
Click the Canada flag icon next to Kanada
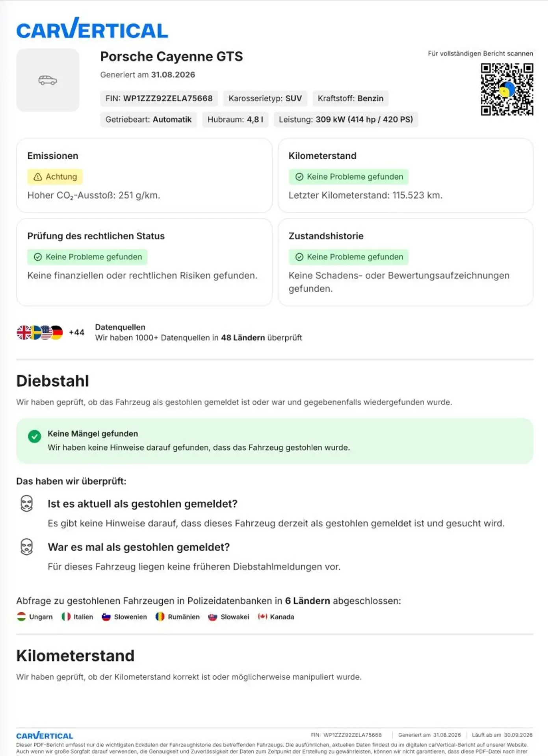262,617
